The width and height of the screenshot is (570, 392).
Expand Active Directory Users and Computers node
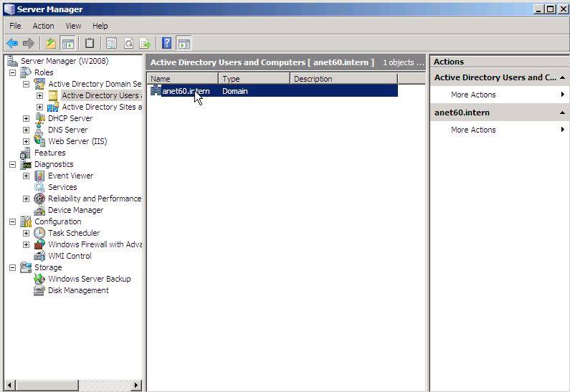point(40,95)
